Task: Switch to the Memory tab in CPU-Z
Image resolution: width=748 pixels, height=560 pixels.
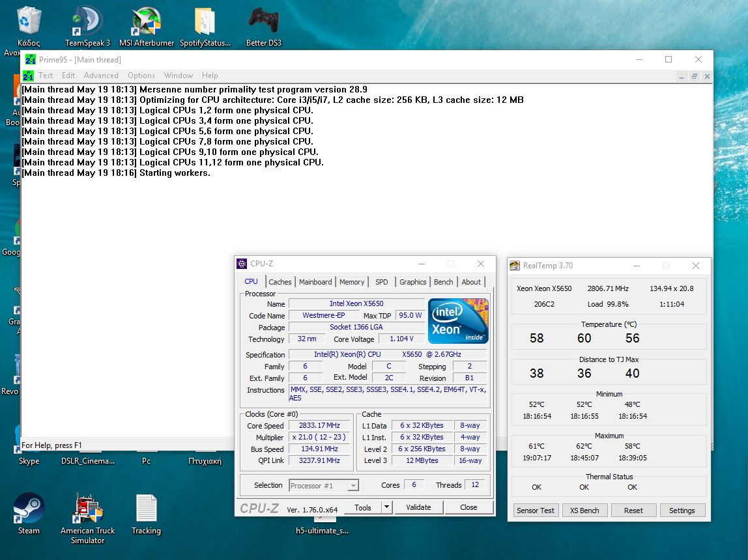Action: point(352,282)
